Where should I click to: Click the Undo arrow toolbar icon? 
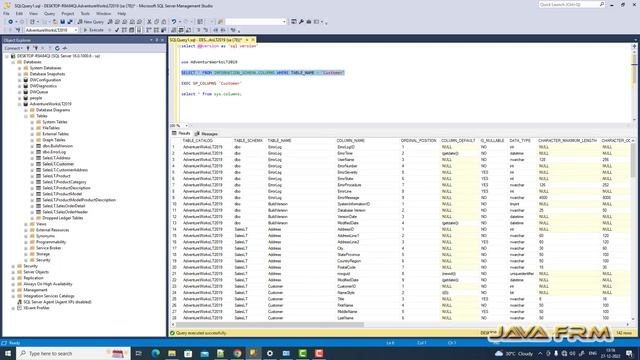(x=174, y=22)
